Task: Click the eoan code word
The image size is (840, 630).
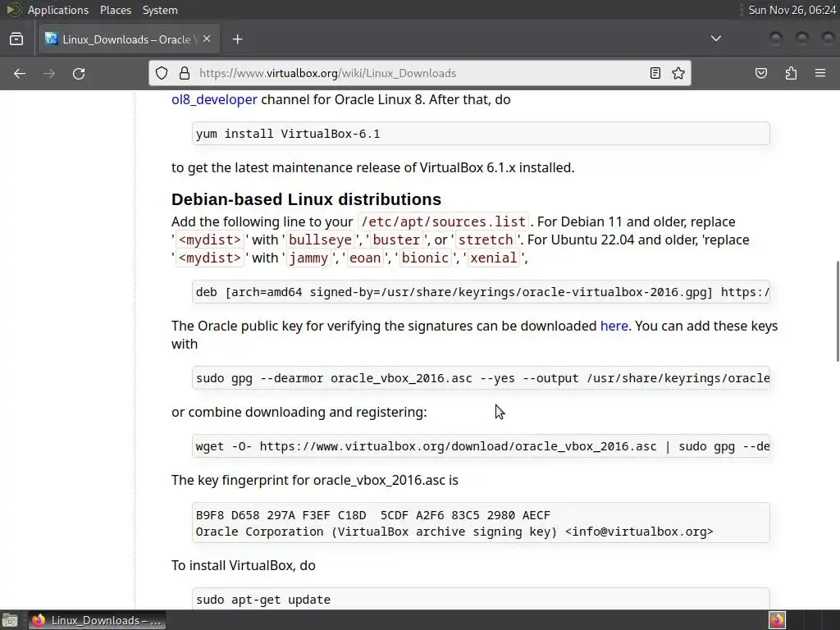Action: [x=365, y=258]
